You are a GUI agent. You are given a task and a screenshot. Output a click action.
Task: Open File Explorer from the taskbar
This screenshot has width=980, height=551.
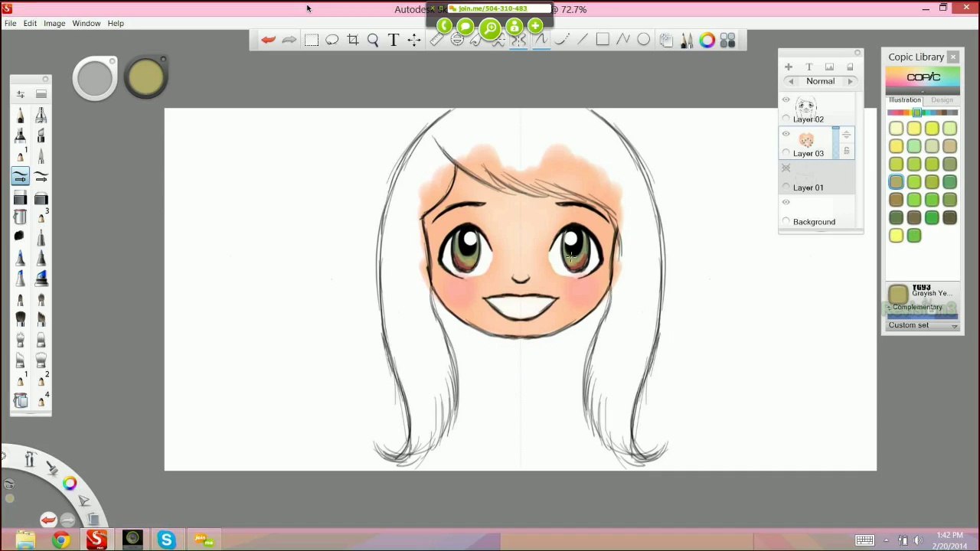click(x=25, y=540)
